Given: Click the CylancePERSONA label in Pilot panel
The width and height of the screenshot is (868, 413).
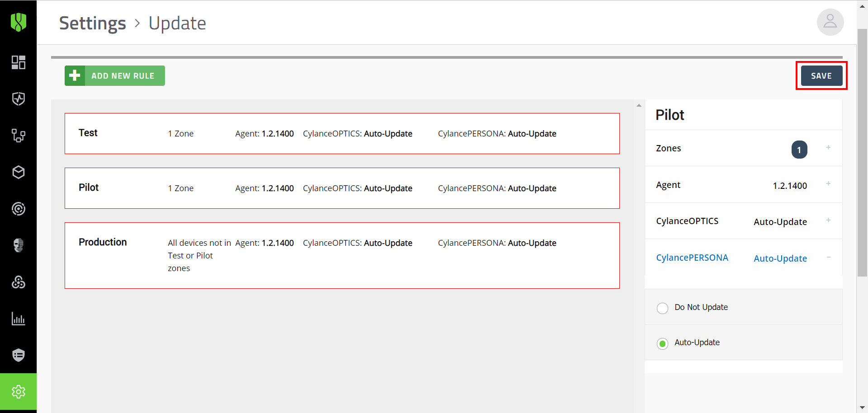Looking at the screenshot, I should pos(692,258).
